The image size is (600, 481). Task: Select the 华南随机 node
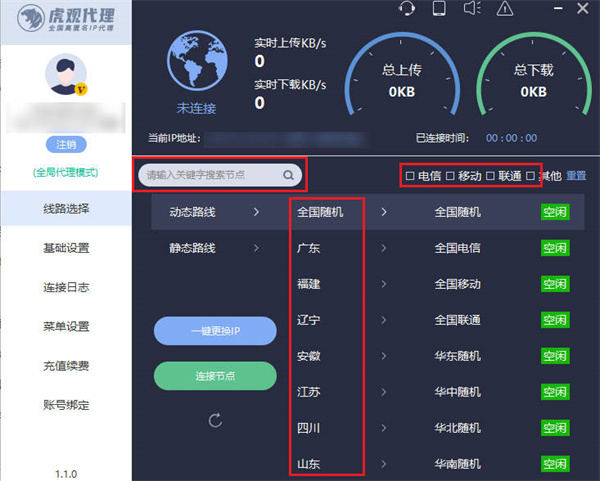(x=457, y=464)
